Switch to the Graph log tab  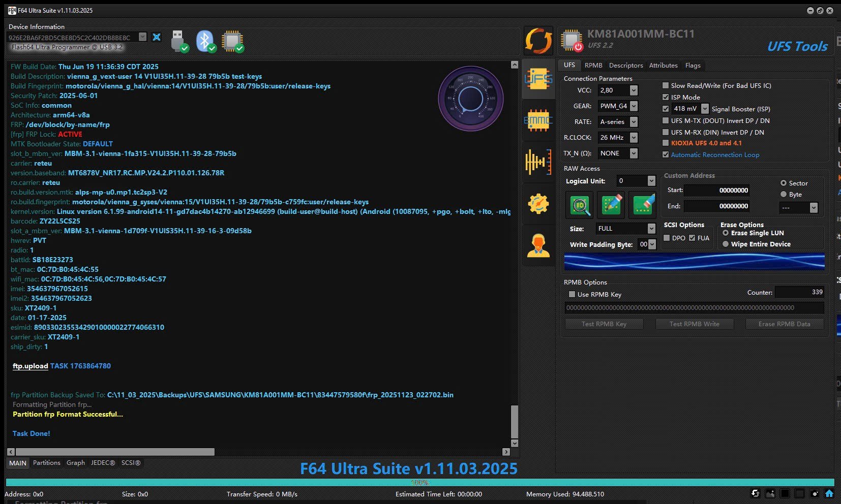coord(76,462)
